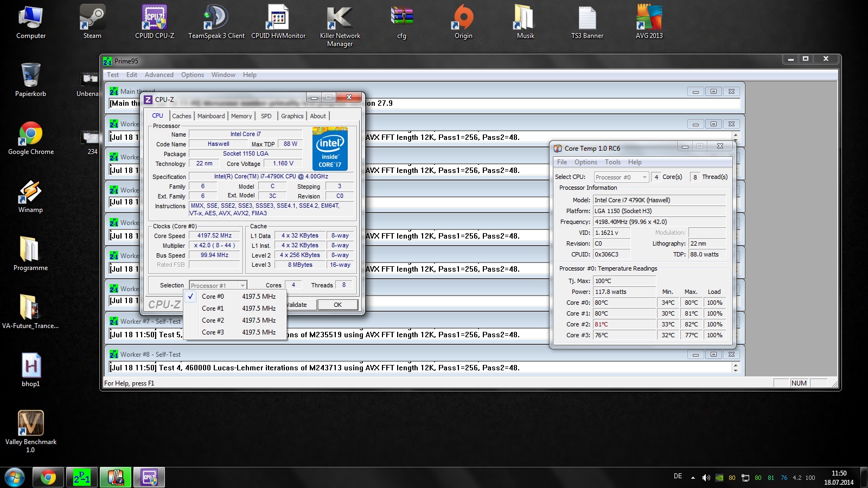868x488 pixels.
Task: Expand the Processor #1 selection dropdown
Action: 218,285
